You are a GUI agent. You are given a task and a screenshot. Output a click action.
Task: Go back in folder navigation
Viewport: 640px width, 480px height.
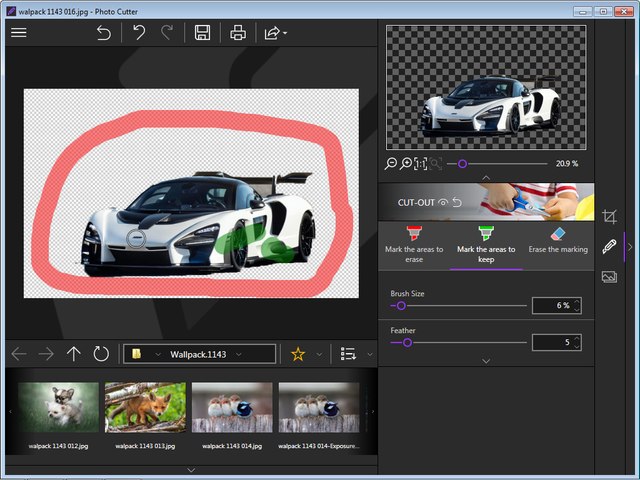pyautogui.click(x=19, y=354)
